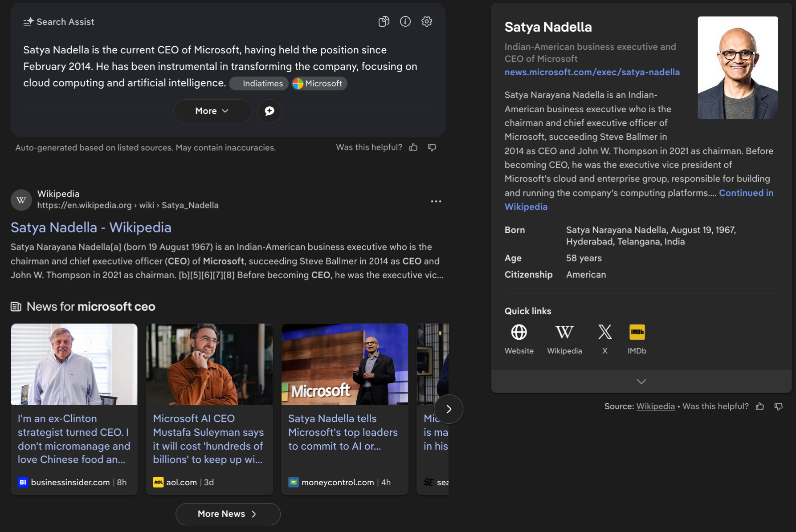The image size is (796, 532).
Task: Open Mustafa Suleyman AI cost article
Action: tap(208, 439)
